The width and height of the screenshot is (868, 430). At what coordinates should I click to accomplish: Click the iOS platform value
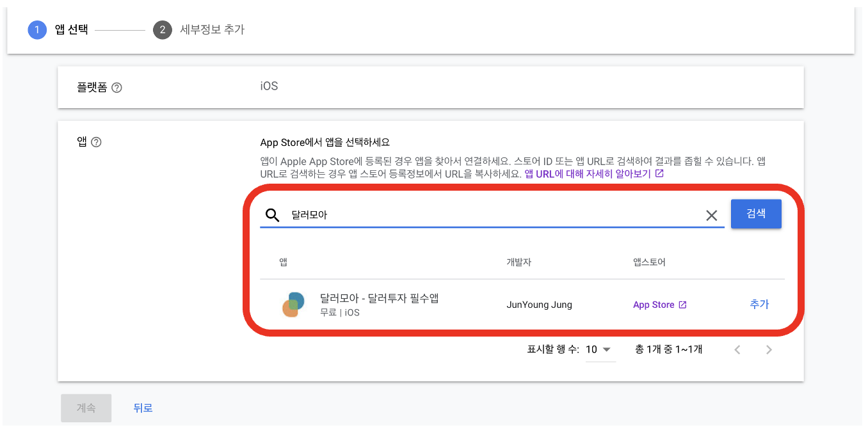pos(269,86)
